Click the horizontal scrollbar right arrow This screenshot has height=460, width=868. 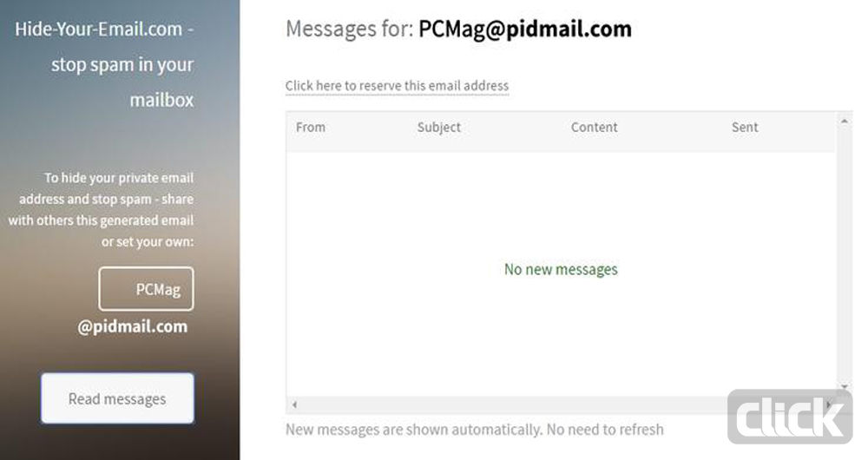tap(829, 404)
